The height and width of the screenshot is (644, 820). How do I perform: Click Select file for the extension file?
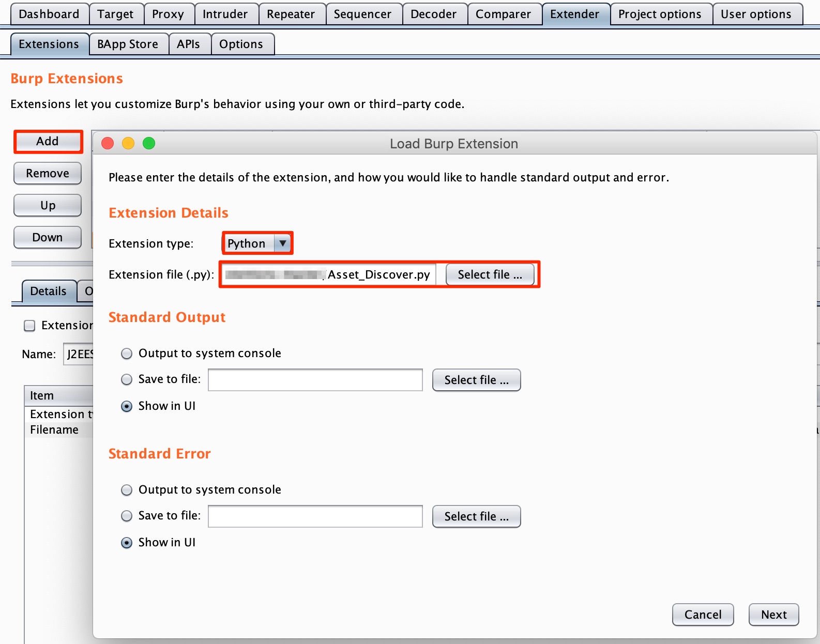pos(490,274)
